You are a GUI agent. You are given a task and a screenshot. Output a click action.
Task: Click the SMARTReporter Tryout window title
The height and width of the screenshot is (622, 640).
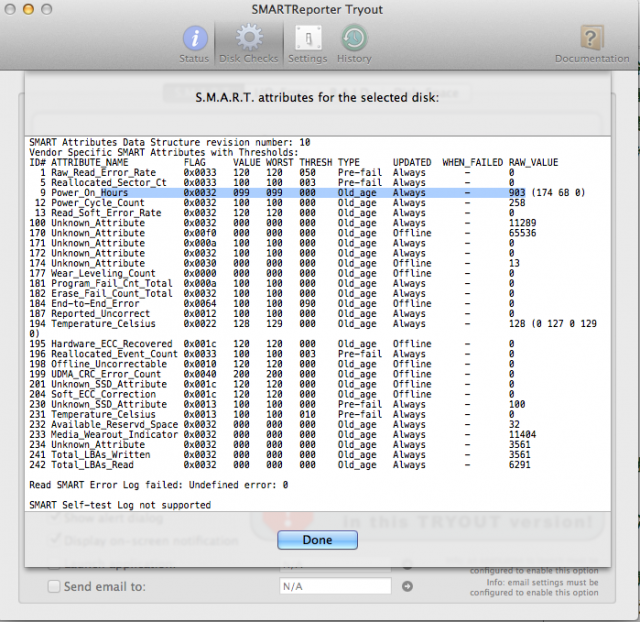pyautogui.click(x=317, y=9)
